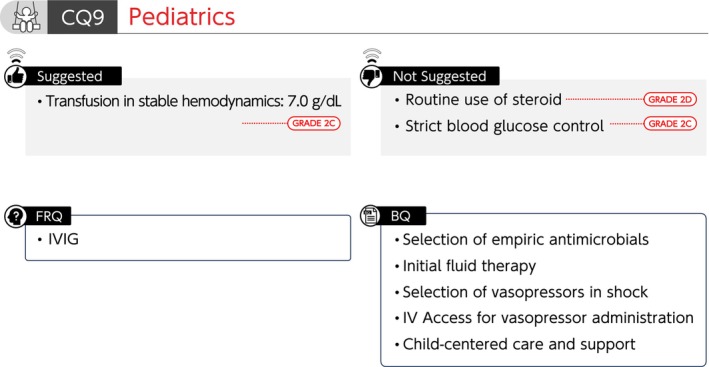This screenshot has width=709, height=367.
Task: Click the signal waves above thumbs-down icon
Action: pos(372,56)
